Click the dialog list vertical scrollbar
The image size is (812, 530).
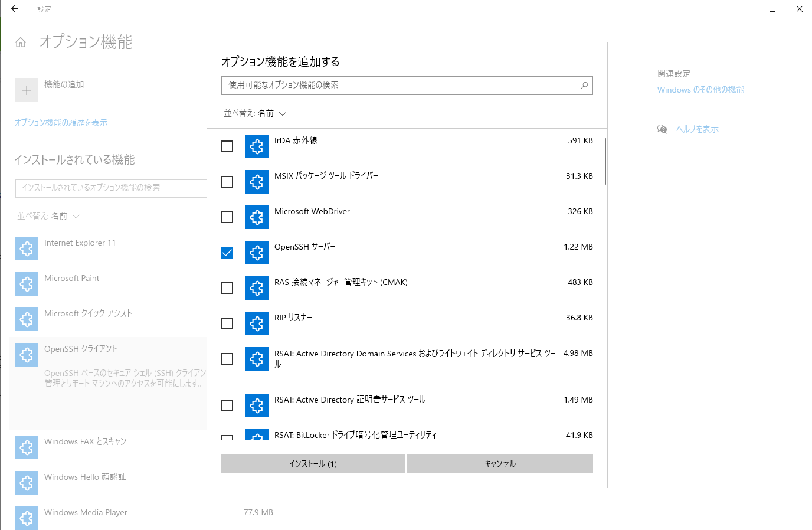pos(605,161)
